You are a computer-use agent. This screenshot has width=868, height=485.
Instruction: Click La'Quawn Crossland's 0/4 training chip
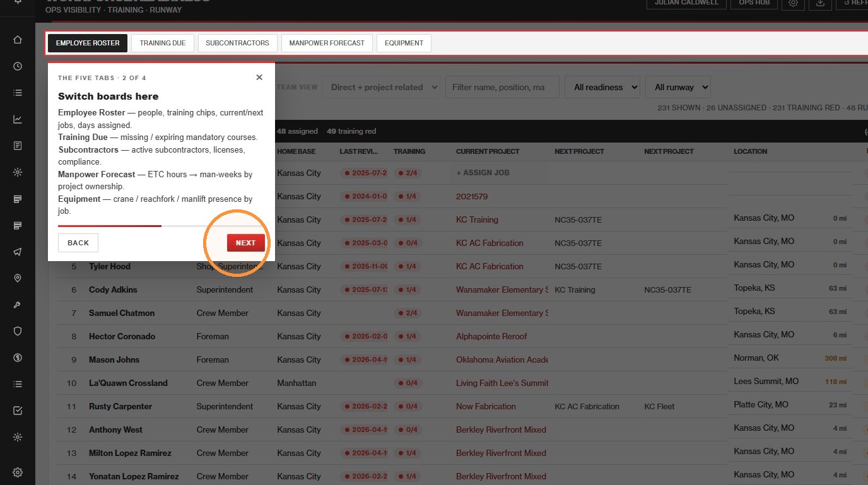[x=408, y=383]
